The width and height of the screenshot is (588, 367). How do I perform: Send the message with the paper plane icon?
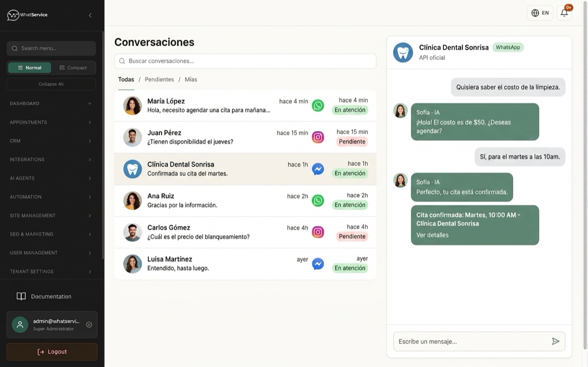[556, 341]
